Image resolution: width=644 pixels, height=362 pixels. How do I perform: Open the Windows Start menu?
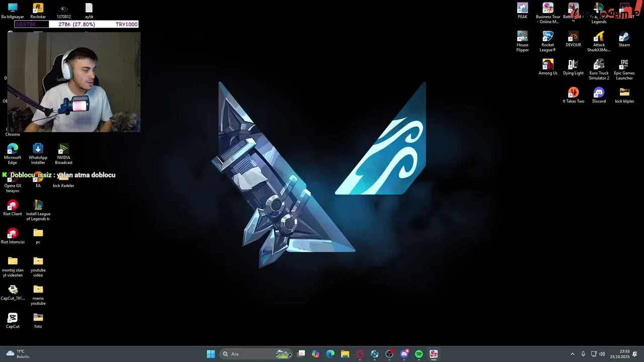pos(211,354)
